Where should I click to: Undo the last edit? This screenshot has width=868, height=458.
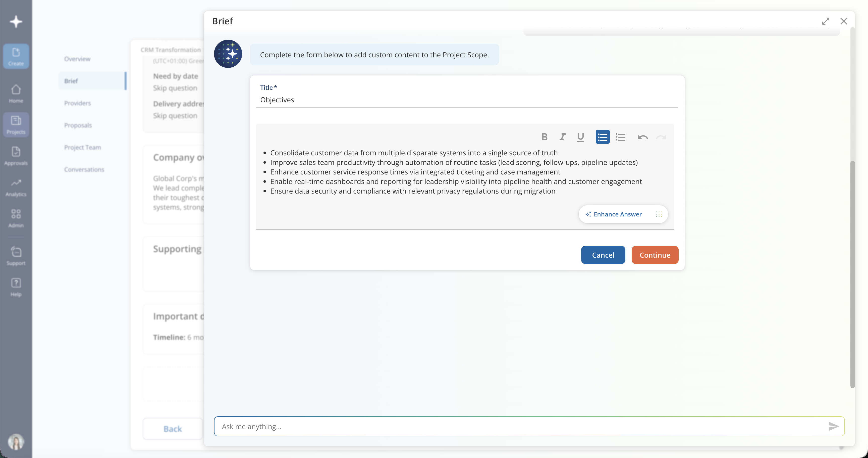coord(642,137)
